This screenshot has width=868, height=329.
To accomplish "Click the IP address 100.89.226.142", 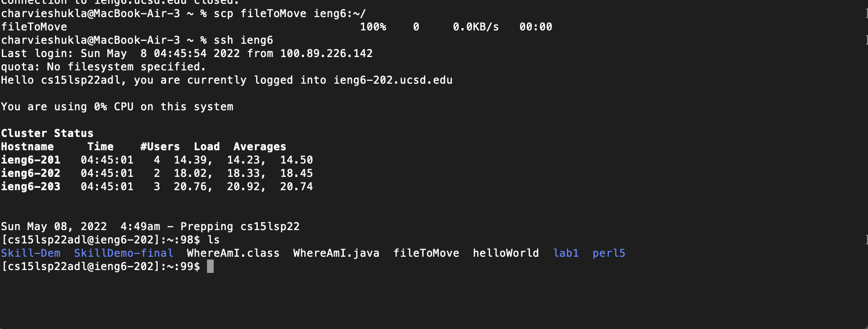I will [326, 53].
